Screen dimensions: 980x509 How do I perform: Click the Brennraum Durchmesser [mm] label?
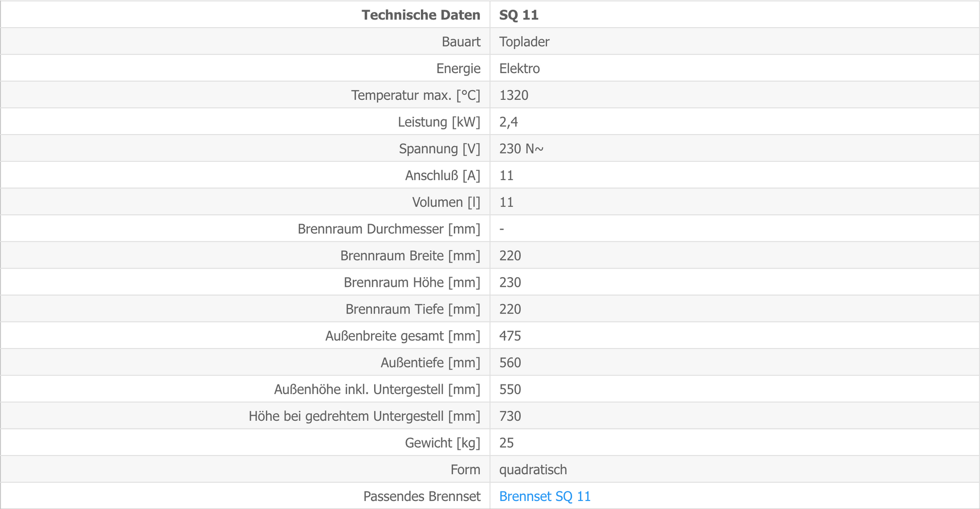pos(389,229)
